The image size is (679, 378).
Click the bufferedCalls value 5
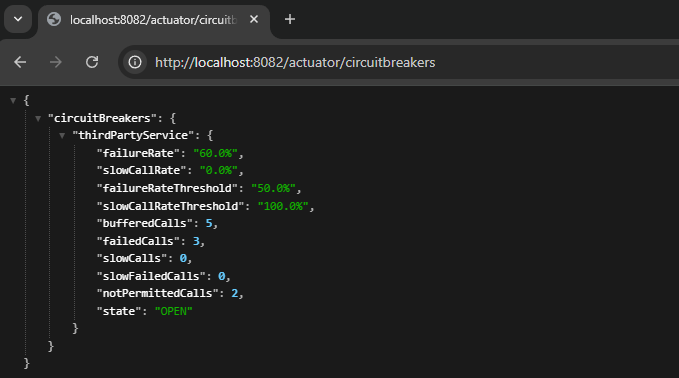pos(209,223)
